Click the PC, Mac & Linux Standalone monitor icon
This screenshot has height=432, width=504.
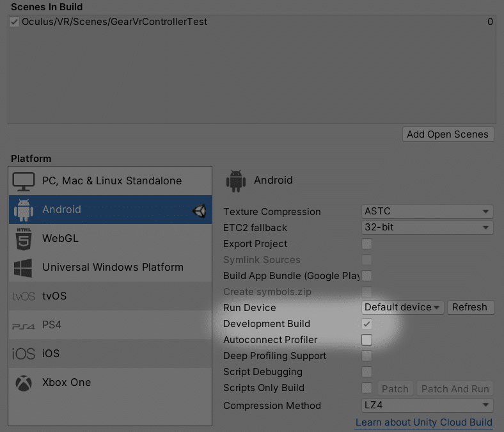[x=24, y=181]
